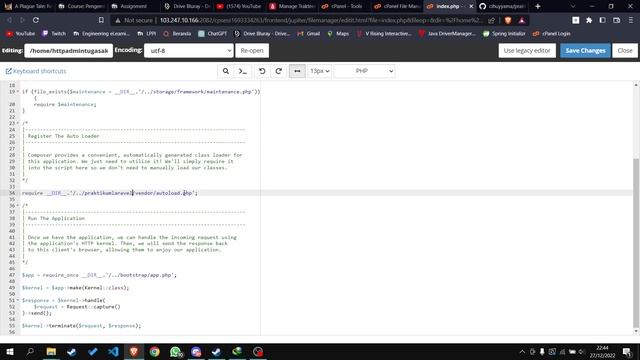Click the browser back arrow

click(x=9, y=20)
